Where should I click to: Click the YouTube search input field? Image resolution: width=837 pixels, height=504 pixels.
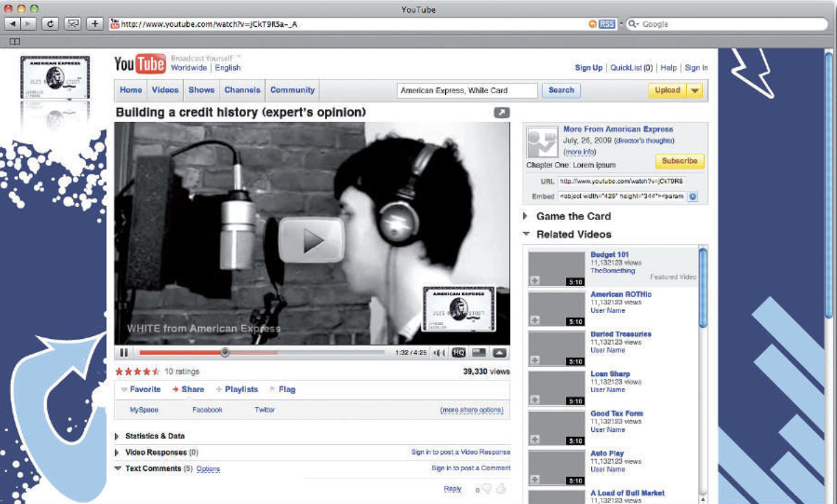467,90
